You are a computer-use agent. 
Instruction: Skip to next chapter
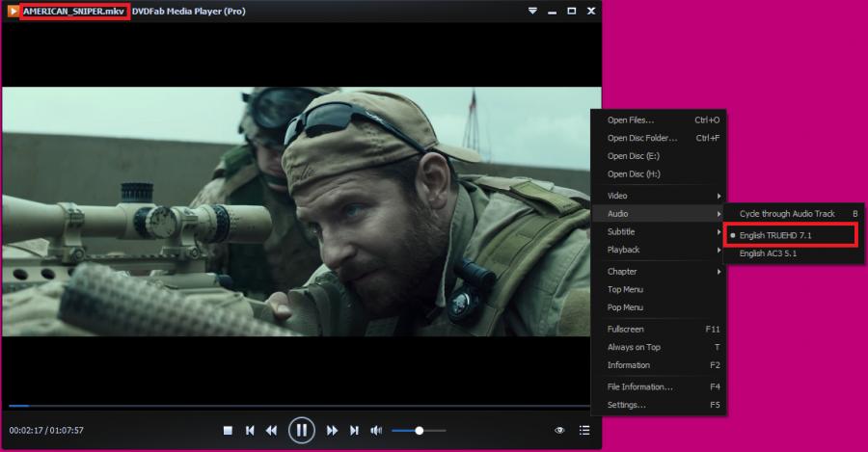(354, 431)
